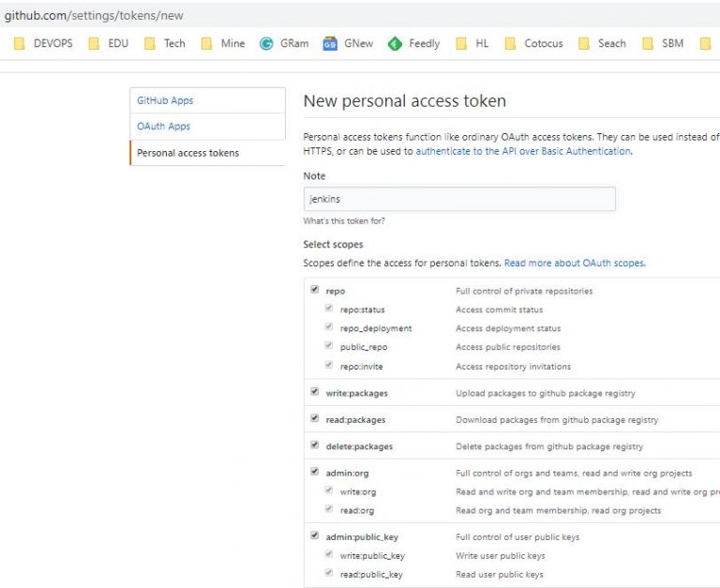Toggle the write:packages scope checkbox
720x588 pixels.
pyautogui.click(x=314, y=393)
